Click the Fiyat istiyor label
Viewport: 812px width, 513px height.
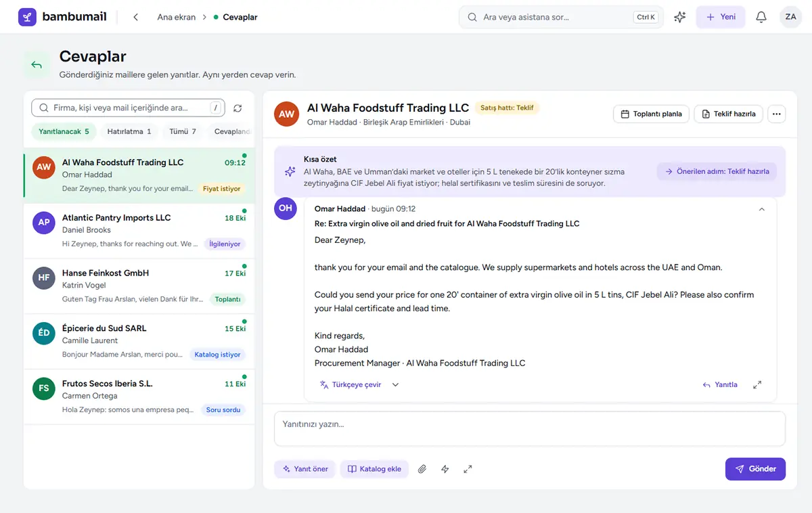(221, 189)
